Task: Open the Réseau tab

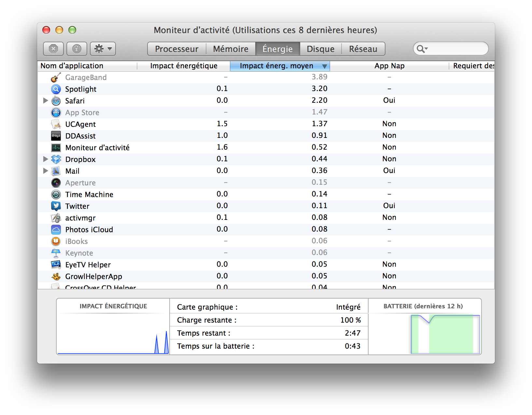Action: click(363, 49)
